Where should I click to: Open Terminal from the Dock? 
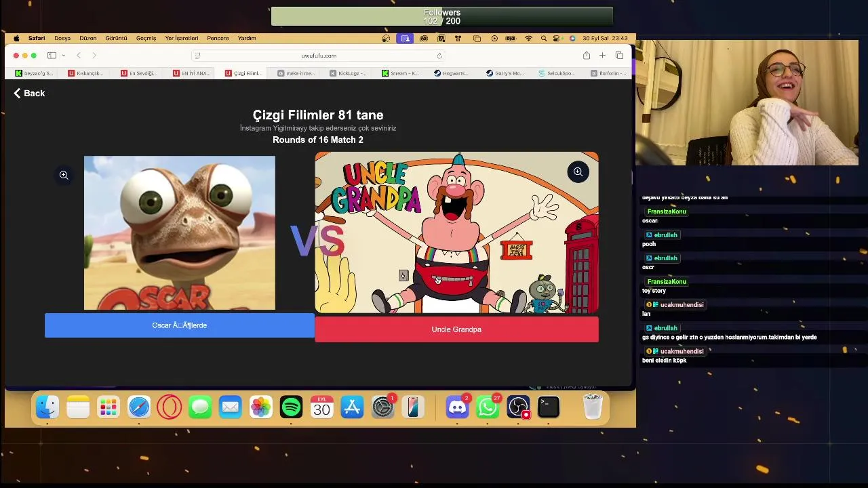tap(549, 407)
